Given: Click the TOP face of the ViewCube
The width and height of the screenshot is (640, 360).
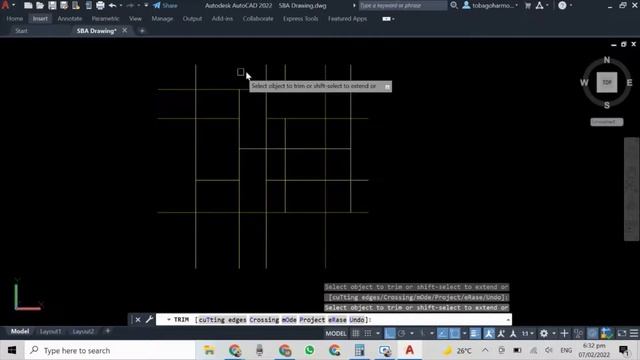Looking at the screenshot, I should coord(607,82).
